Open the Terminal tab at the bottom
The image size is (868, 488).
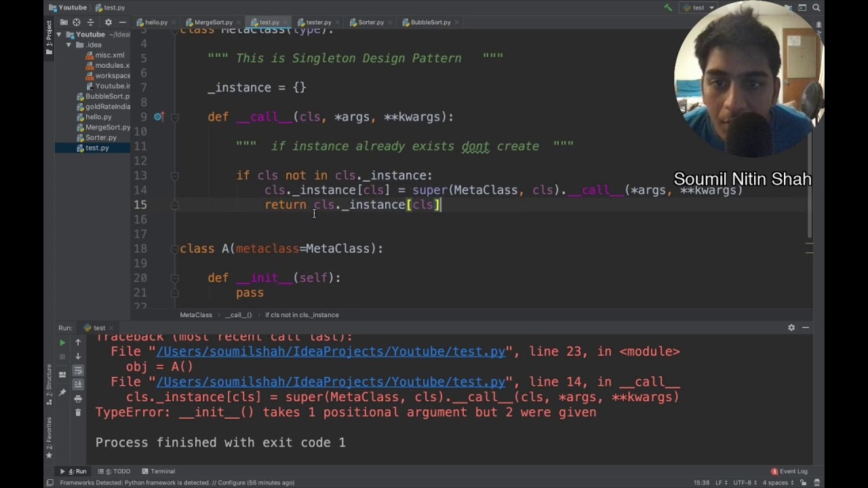click(162, 471)
